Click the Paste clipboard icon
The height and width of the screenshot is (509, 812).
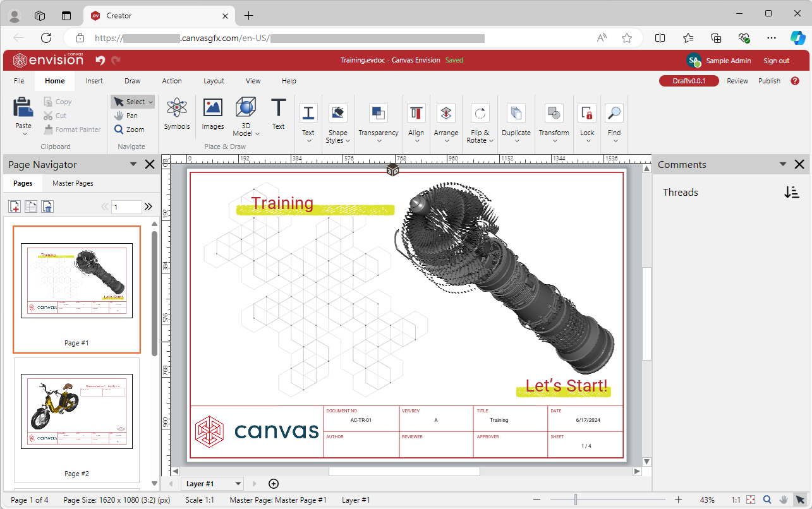23,107
